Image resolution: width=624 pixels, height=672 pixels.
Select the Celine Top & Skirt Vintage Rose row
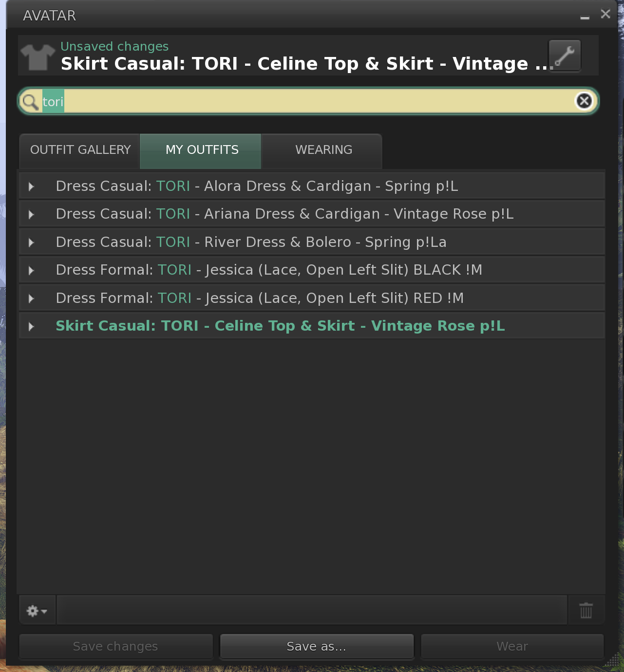312,326
